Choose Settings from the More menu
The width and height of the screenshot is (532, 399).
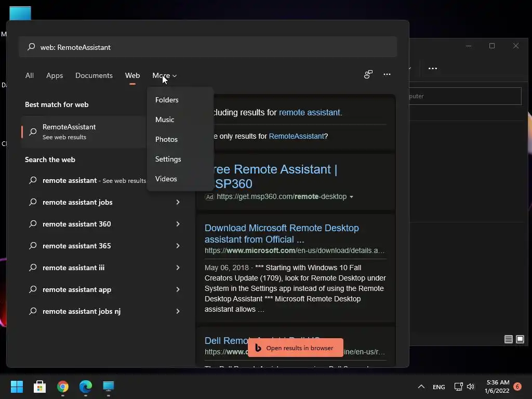(x=180, y=159)
